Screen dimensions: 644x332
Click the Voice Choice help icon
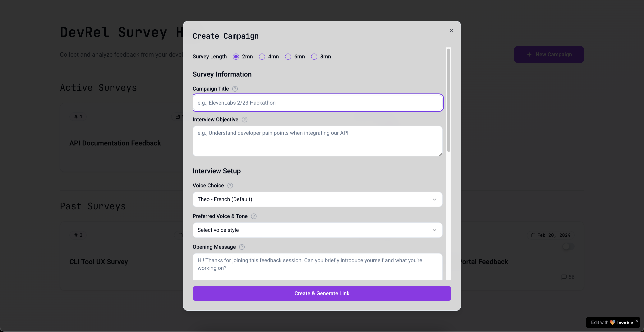click(x=230, y=186)
